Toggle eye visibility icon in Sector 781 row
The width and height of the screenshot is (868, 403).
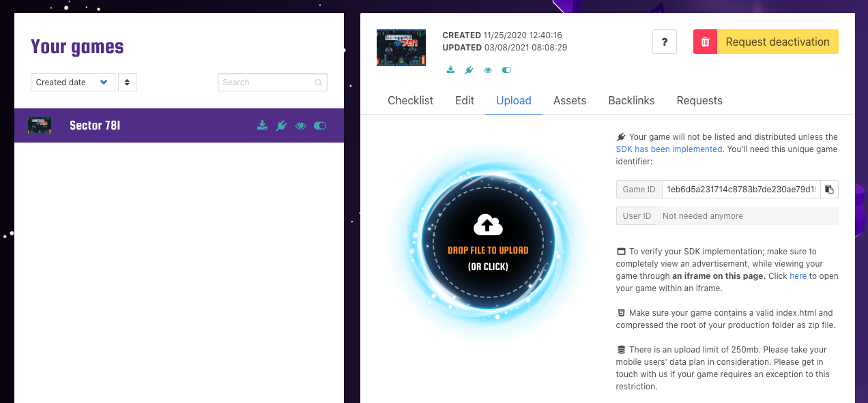tap(300, 125)
